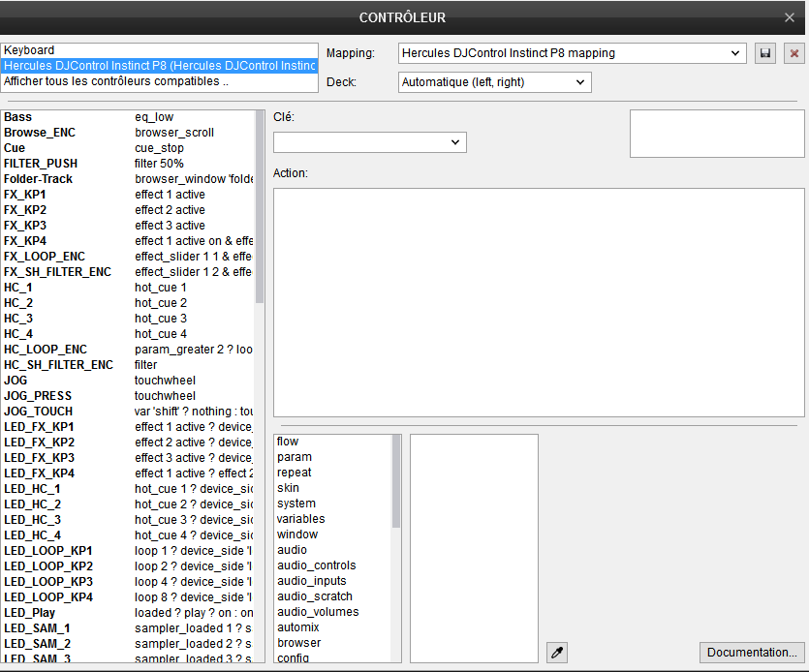Screen dimensions: 809x672
Task: Select Hercules DJControl Instinct P8 controller
Action: (160, 66)
